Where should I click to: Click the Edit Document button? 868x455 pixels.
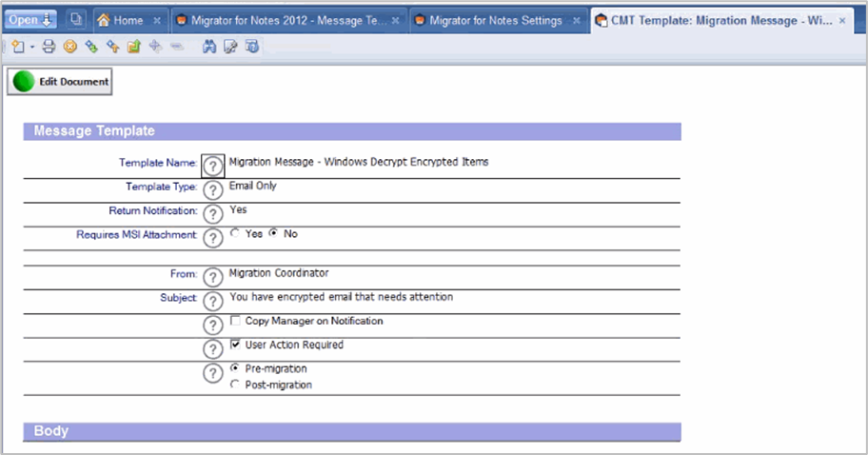(x=60, y=82)
